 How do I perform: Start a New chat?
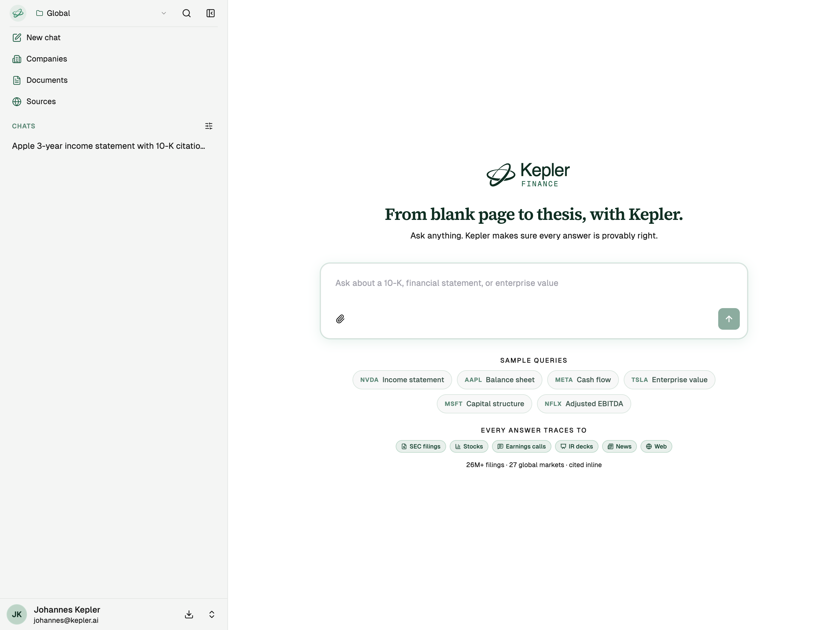(x=113, y=37)
